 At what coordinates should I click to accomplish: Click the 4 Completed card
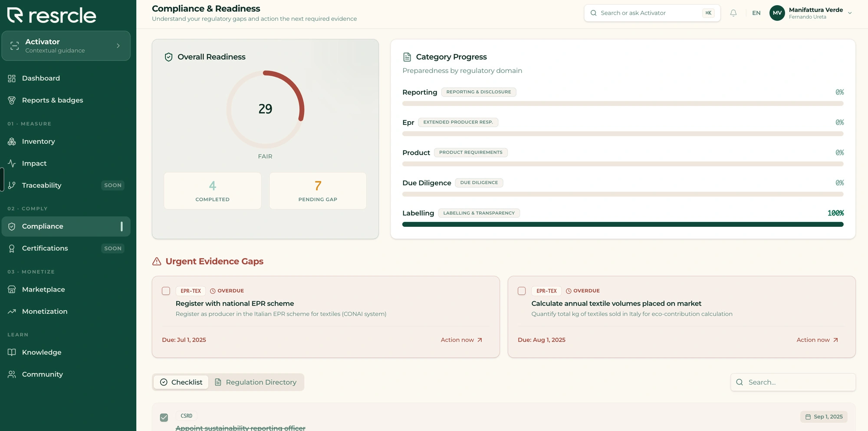[213, 191]
